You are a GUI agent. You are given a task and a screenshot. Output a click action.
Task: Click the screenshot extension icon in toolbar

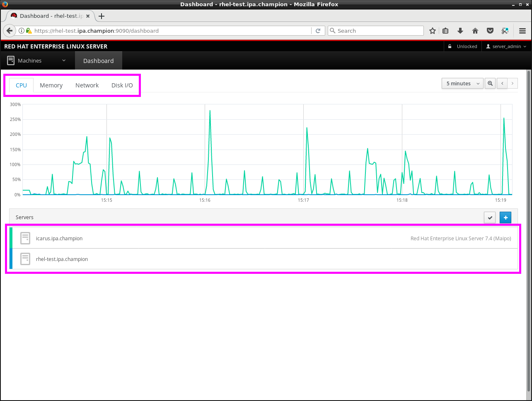coord(505,31)
